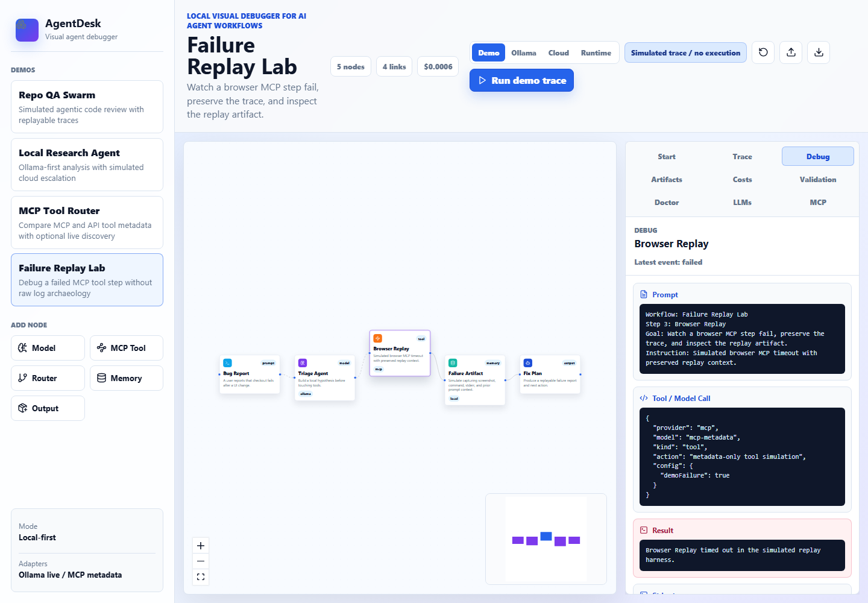Click the export upload icon button

[791, 52]
